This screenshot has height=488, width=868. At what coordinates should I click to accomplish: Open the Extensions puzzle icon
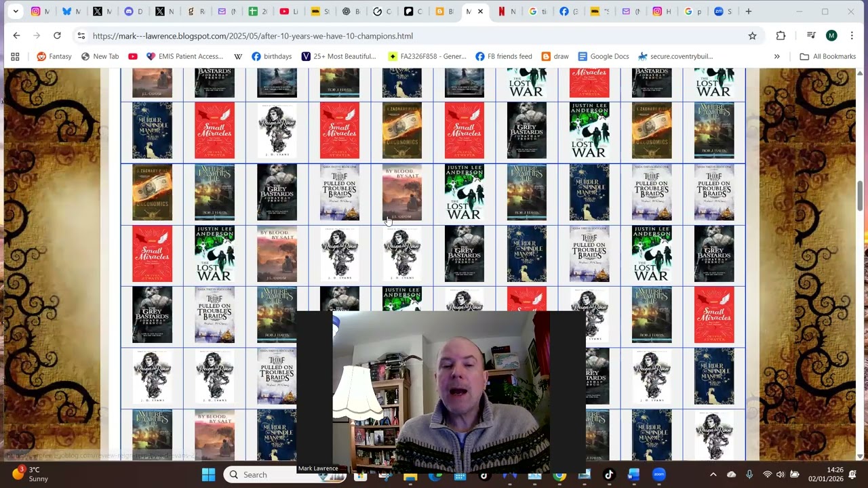point(781,36)
